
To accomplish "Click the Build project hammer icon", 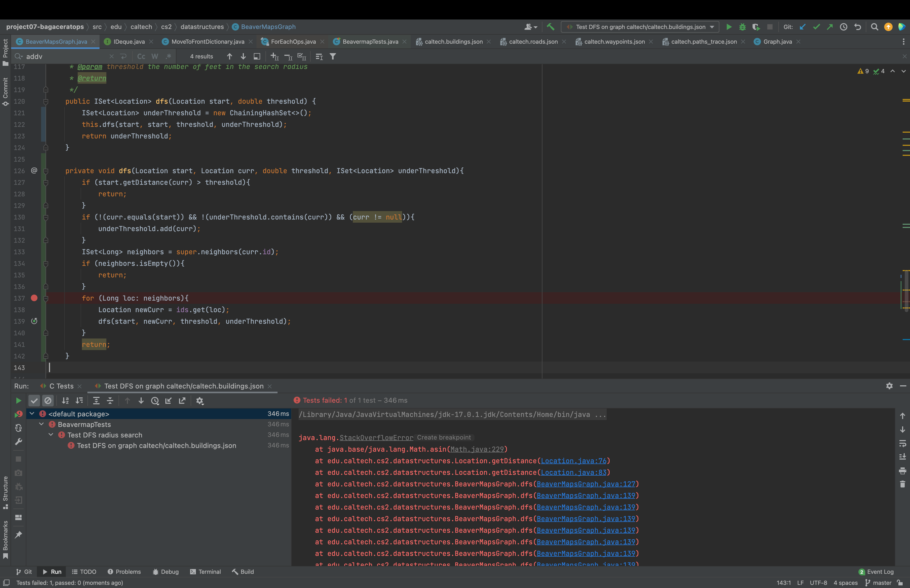I will point(550,27).
